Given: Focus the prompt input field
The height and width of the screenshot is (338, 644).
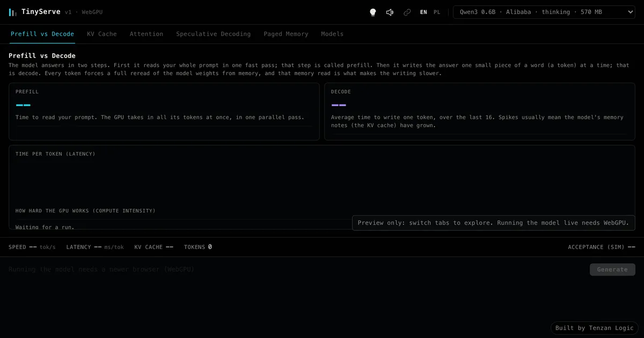Looking at the screenshot, I should (x=296, y=269).
